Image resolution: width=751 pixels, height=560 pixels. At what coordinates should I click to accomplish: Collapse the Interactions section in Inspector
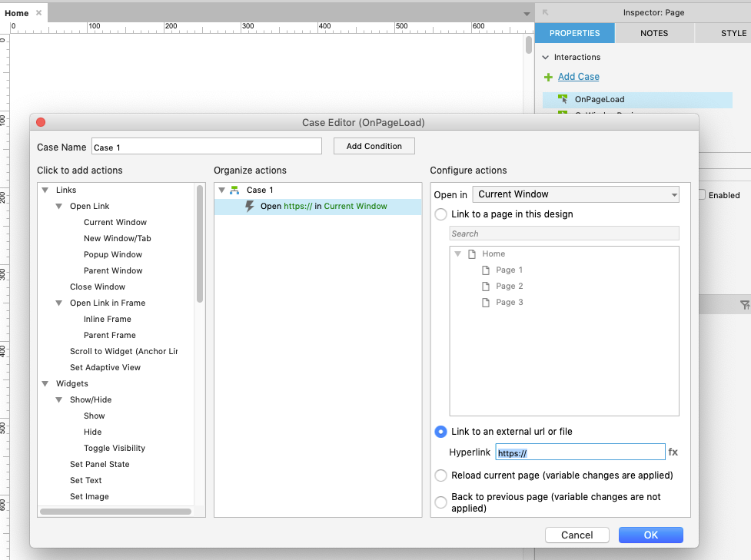click(x=546, y=57)
